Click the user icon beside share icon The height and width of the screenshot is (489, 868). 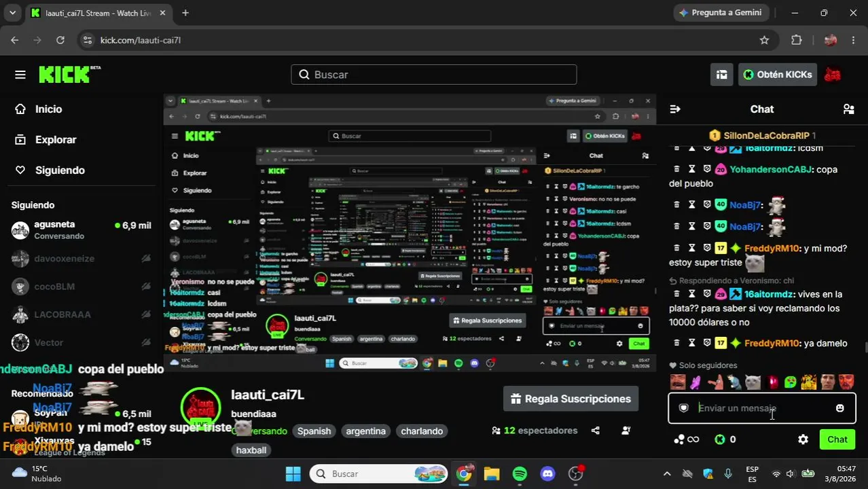[x=626, y=431]
